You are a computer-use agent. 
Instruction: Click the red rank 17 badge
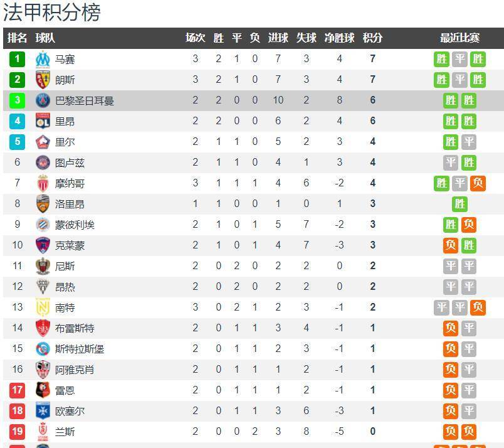(x=17, y=390)
